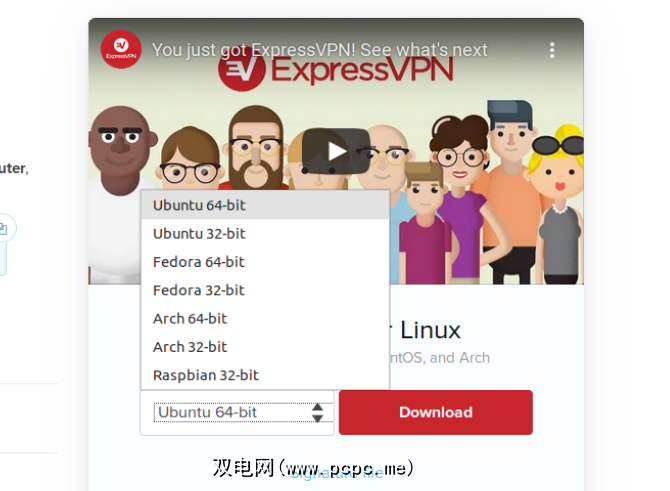Play the ExpressVPN intro video
Screen dimensions: 670x491
[336, 151]
